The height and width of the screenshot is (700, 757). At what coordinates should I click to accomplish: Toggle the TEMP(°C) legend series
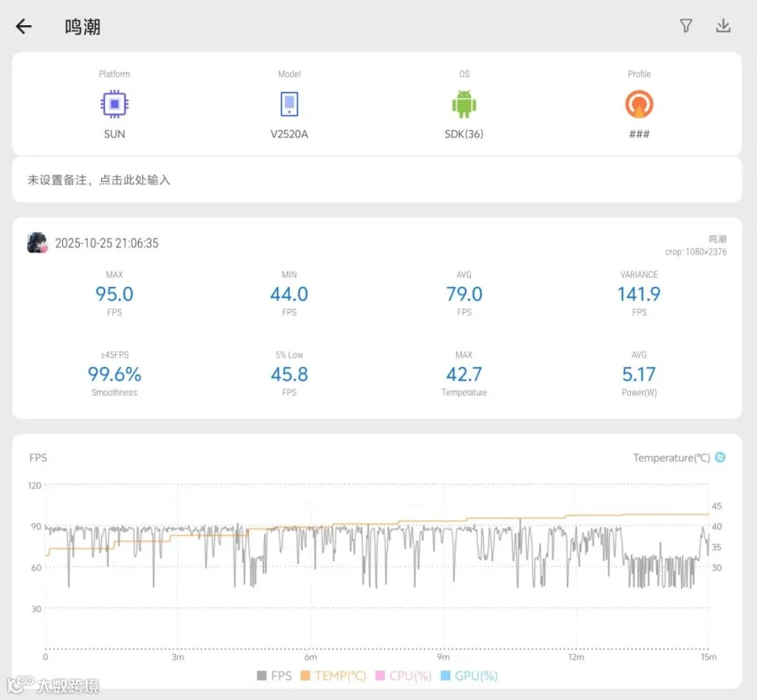tap(333, 676)
